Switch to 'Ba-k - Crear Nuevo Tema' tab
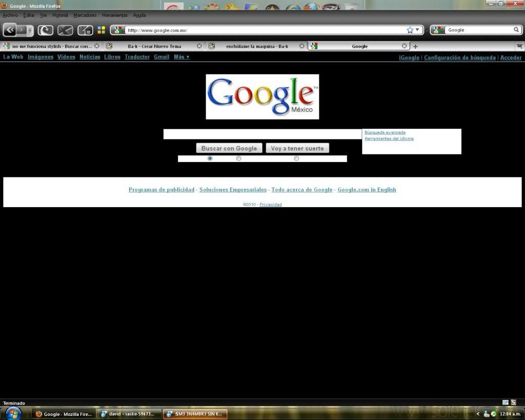The image size is (525, 420). point(154,46)
